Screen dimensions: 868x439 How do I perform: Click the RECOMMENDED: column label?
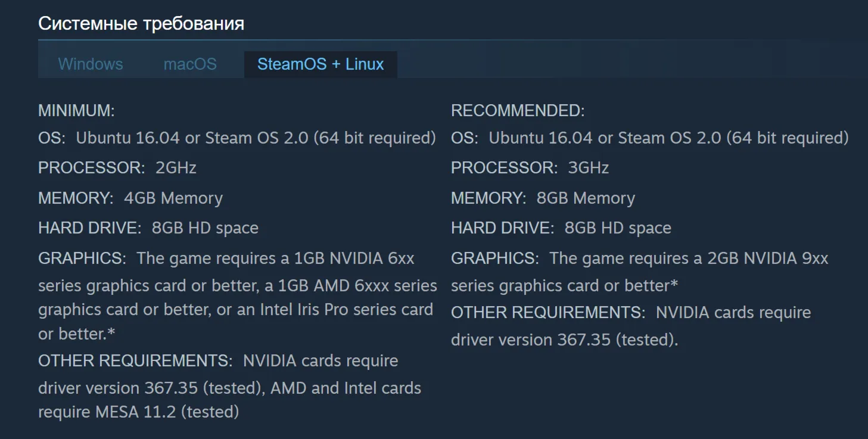coord(518,111)
